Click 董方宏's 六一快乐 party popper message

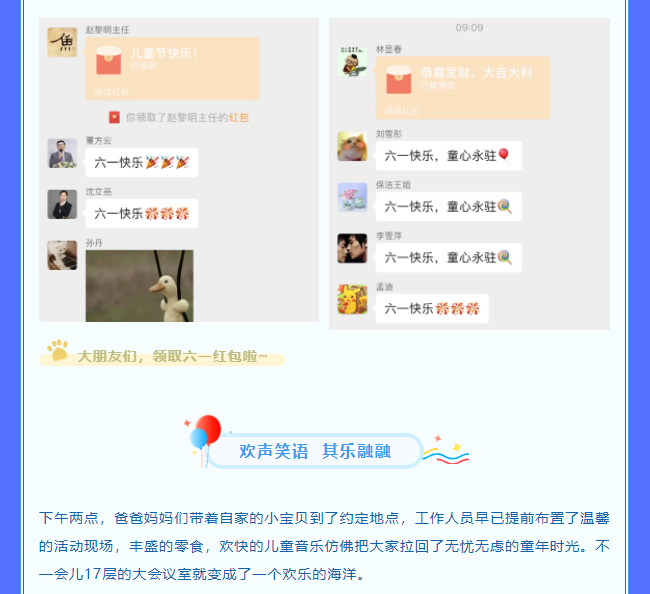(x=142, y=162)
